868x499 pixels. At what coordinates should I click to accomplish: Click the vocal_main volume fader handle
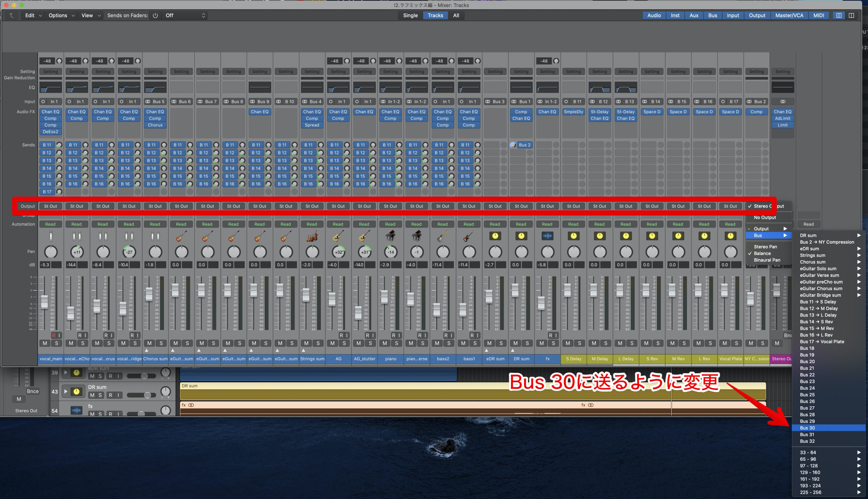[44, 302]
